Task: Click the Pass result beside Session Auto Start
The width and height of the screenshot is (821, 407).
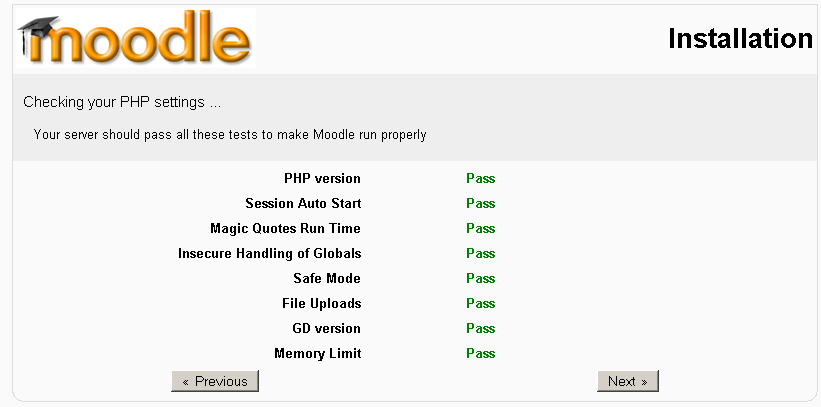Action: point(480,204)
